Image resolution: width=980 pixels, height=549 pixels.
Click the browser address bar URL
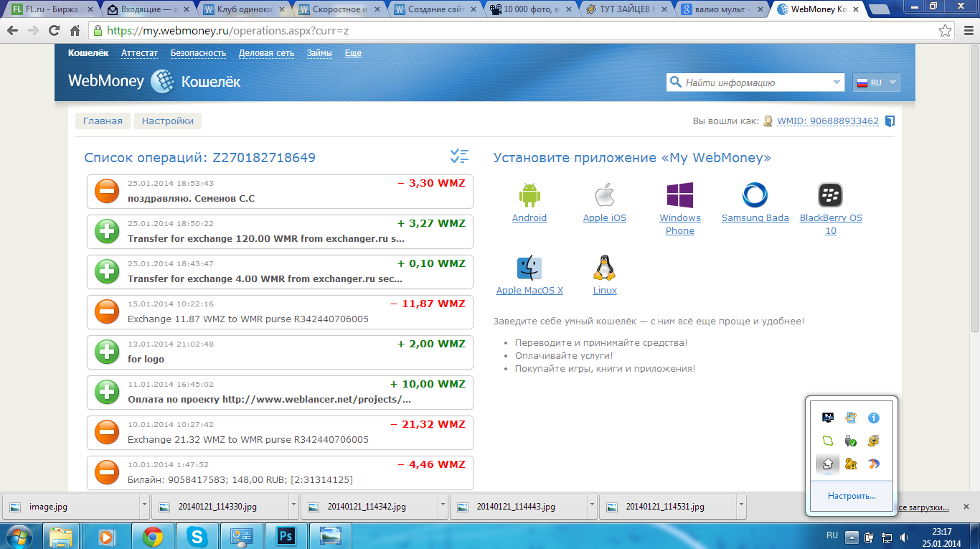point(228,32)
